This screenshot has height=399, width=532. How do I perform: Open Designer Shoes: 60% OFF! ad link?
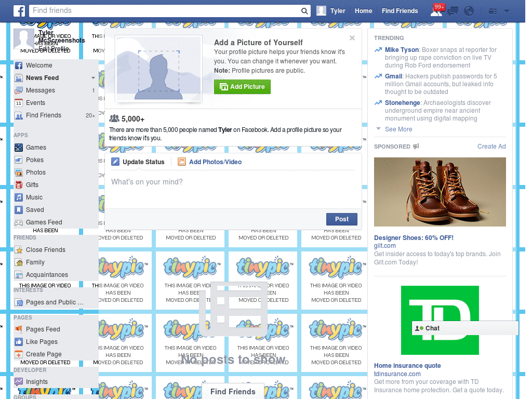(x=414, y=238)
